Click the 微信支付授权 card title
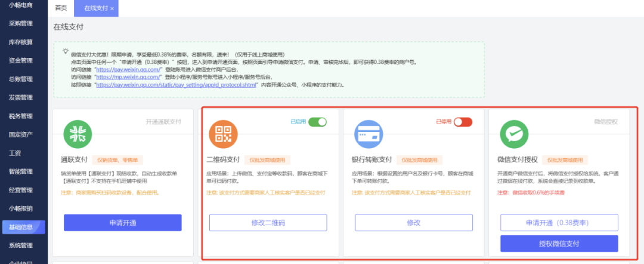 (517, 159)
